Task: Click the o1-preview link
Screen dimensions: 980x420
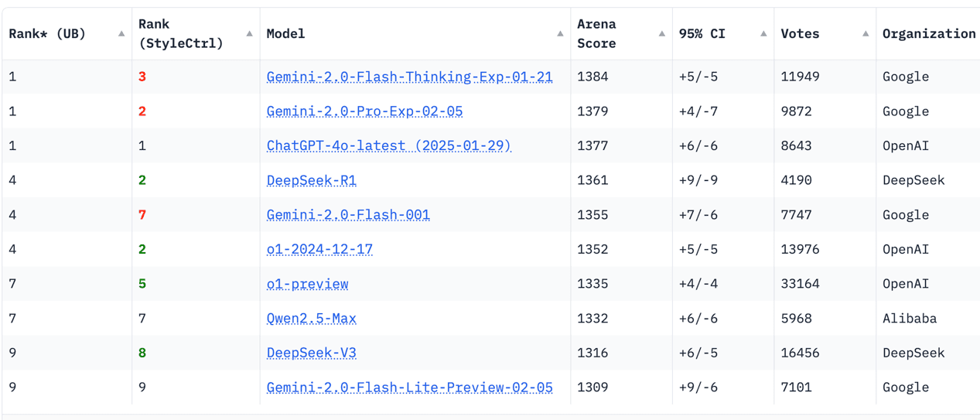Action: tap(307, 284)
